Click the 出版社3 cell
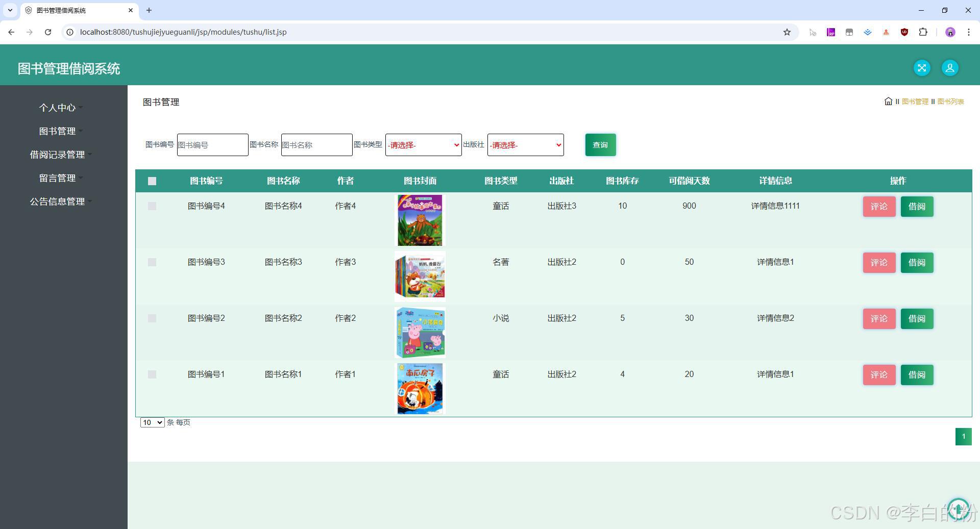Image resolution: width=980 pixels, height=529 pixels. [561, 206]
